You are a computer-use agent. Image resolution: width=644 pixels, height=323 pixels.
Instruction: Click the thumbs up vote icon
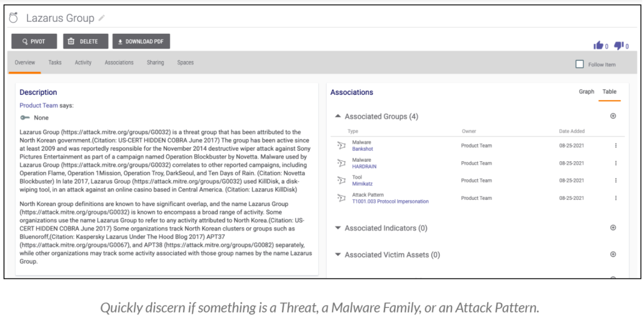click(598, 46)
